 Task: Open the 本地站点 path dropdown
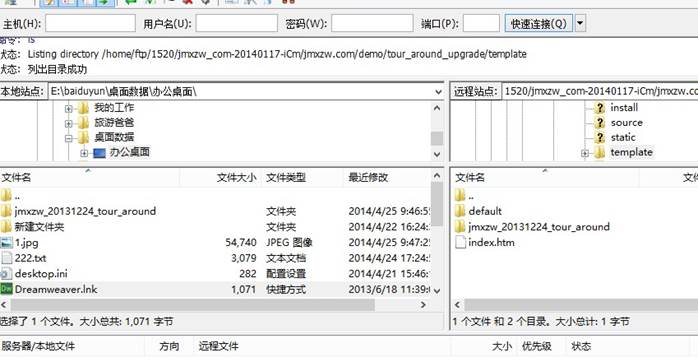(438, 92)
